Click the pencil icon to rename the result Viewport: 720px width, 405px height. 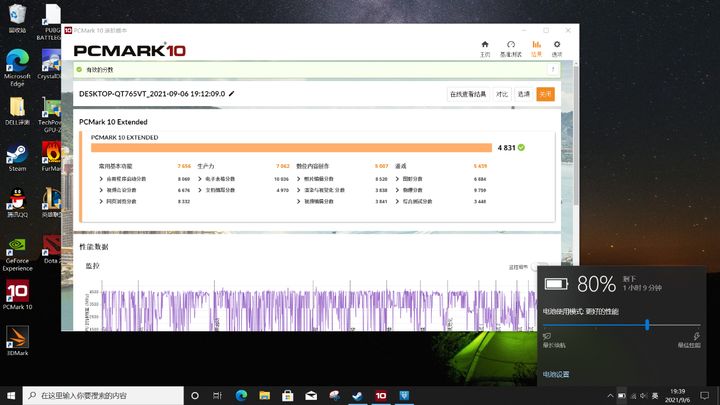point(231,94)
